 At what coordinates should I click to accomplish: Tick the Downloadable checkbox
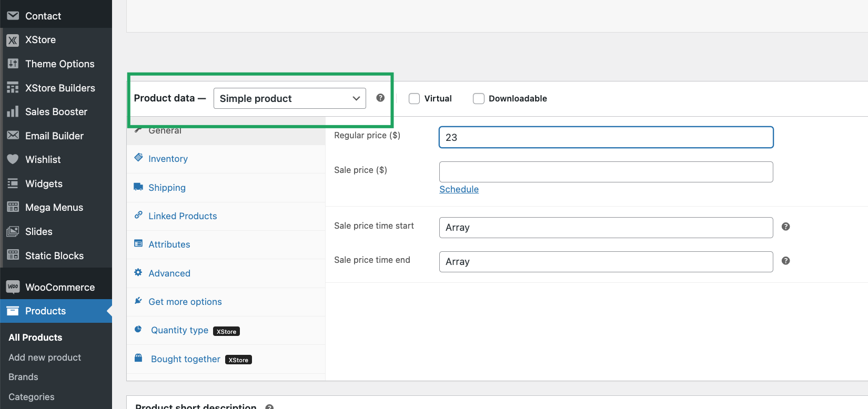(479, 98)
